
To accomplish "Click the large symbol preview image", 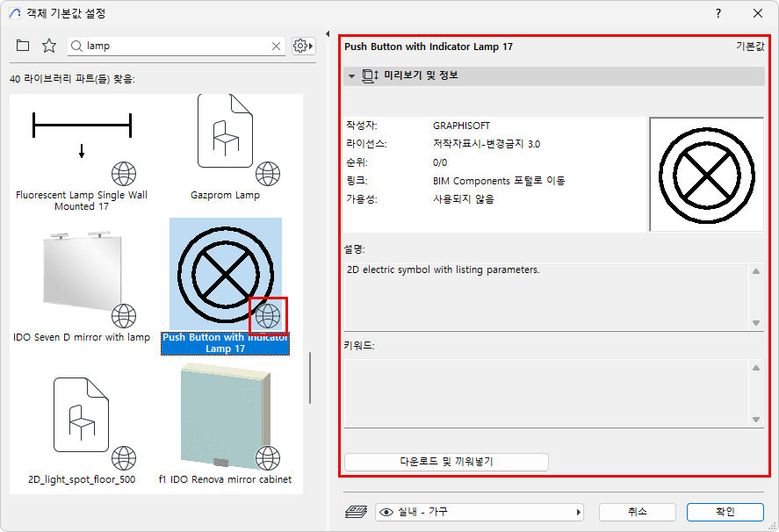I will pos(706,175).
